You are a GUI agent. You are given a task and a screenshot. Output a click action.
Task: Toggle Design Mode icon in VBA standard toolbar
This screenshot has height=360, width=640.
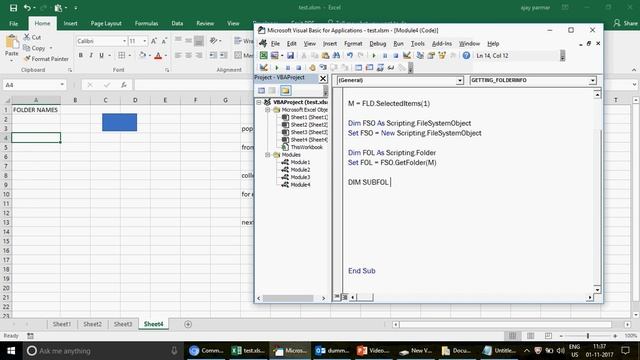click(407, 56)
